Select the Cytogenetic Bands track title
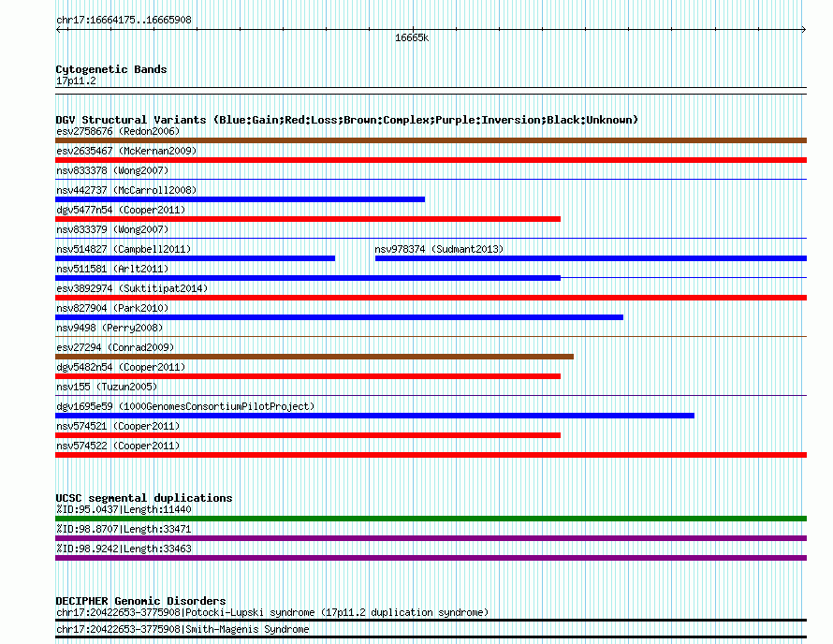The image size is (833, 644). (x=111, y=69)
